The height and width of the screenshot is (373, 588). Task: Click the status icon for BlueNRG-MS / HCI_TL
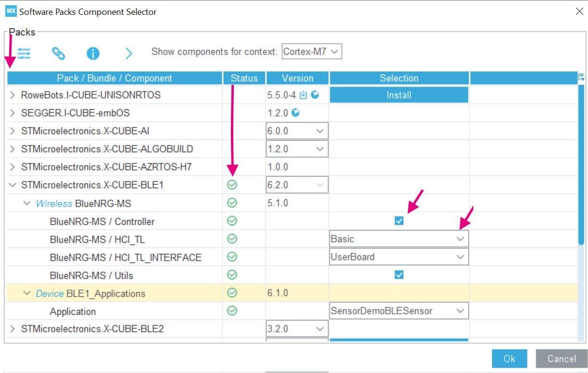click(232, 239)
